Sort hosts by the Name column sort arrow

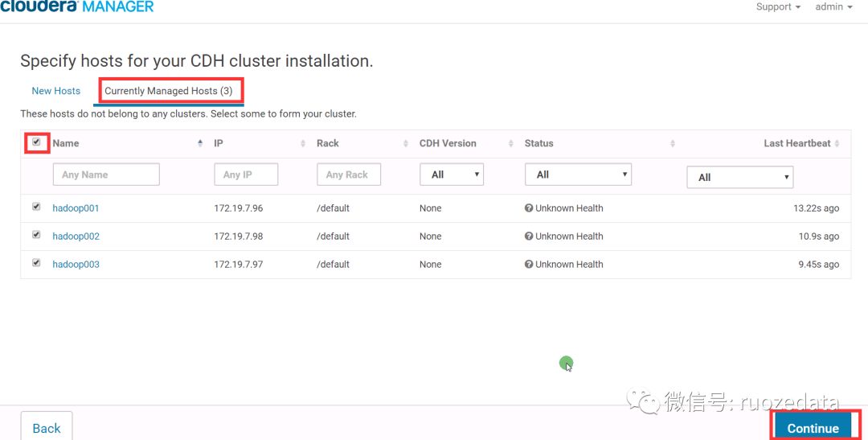click(200, 143)
